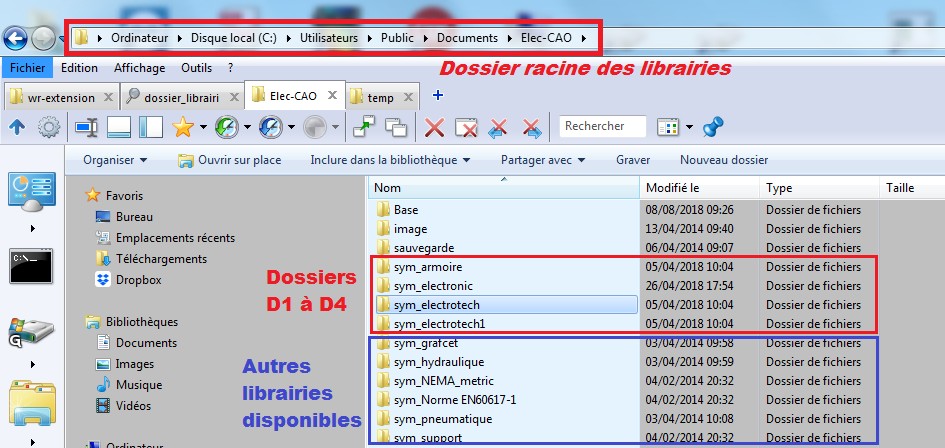Viewport: 945px width, 448px height.
Task: Sort files by 'Modifié le' column header
Action: [673, 188]
